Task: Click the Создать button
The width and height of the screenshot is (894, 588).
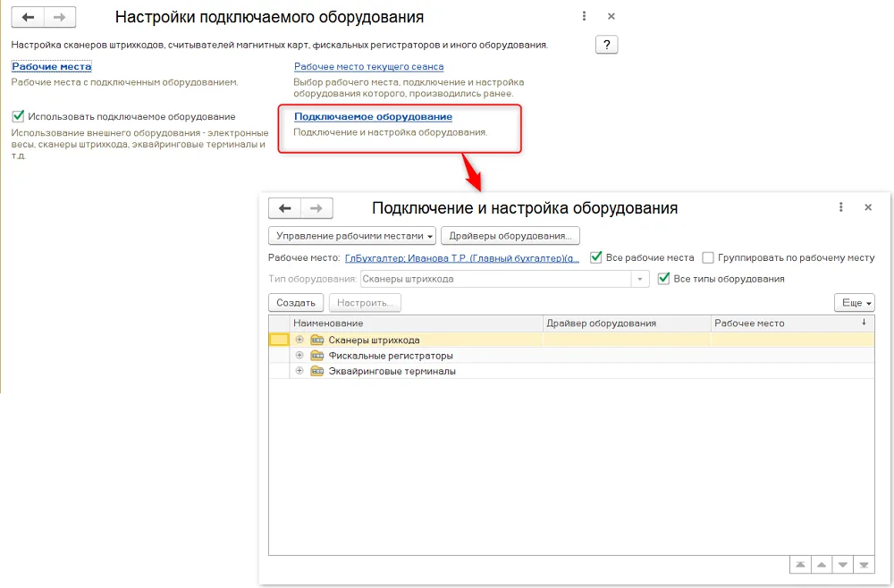Action: coord(296,303)
